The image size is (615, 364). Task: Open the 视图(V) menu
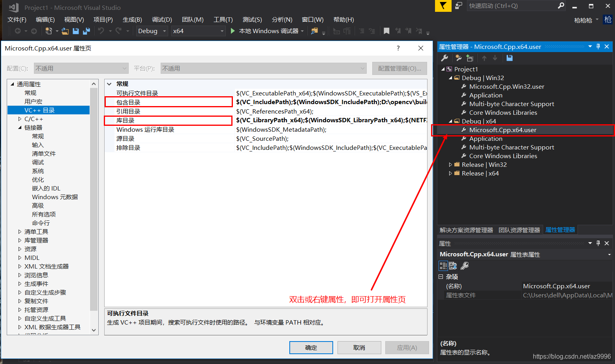point(74,20)
